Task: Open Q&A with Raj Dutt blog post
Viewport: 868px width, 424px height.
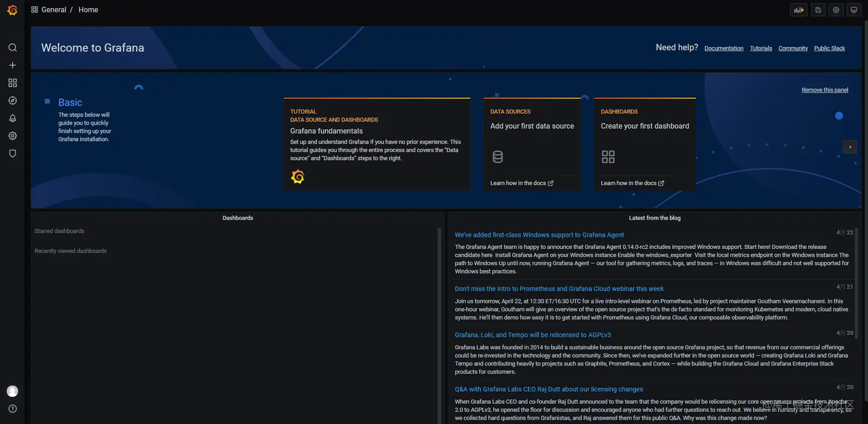Action: [549, 390]
